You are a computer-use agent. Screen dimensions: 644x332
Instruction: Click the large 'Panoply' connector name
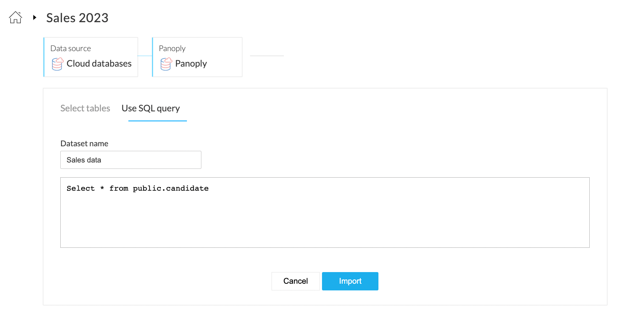191,64
